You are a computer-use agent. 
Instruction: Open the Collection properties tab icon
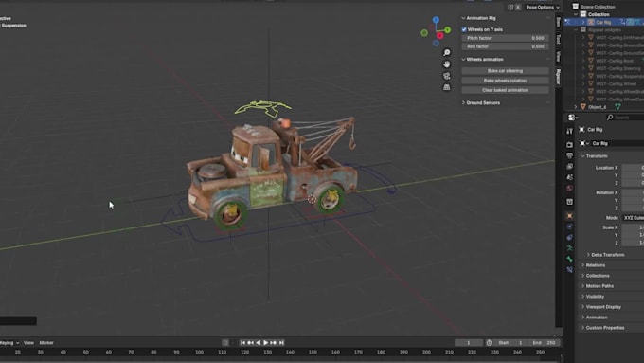point(570,202)
